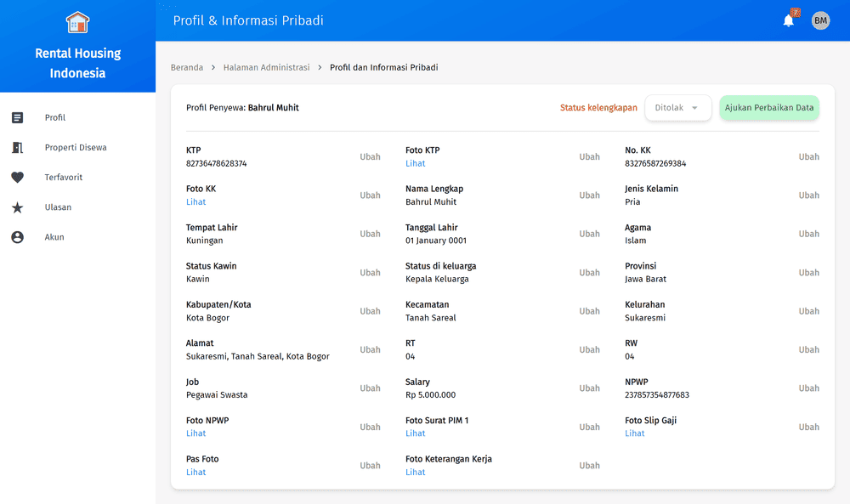The image size is (850, 504).
Task: Click Ubah beside Tanggal Lahir
Action: tap(589, 234)
